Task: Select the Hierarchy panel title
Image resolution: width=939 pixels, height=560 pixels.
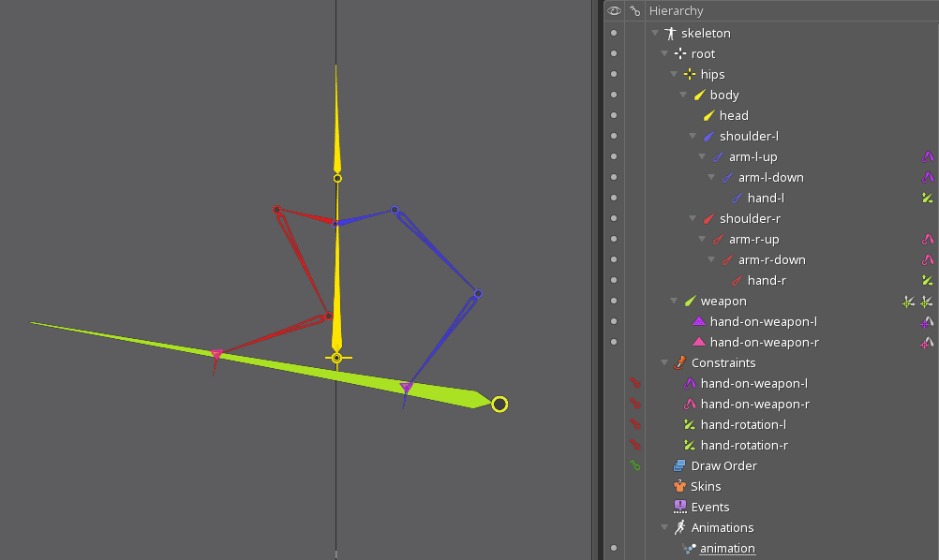Action: (x=676, y=11)
